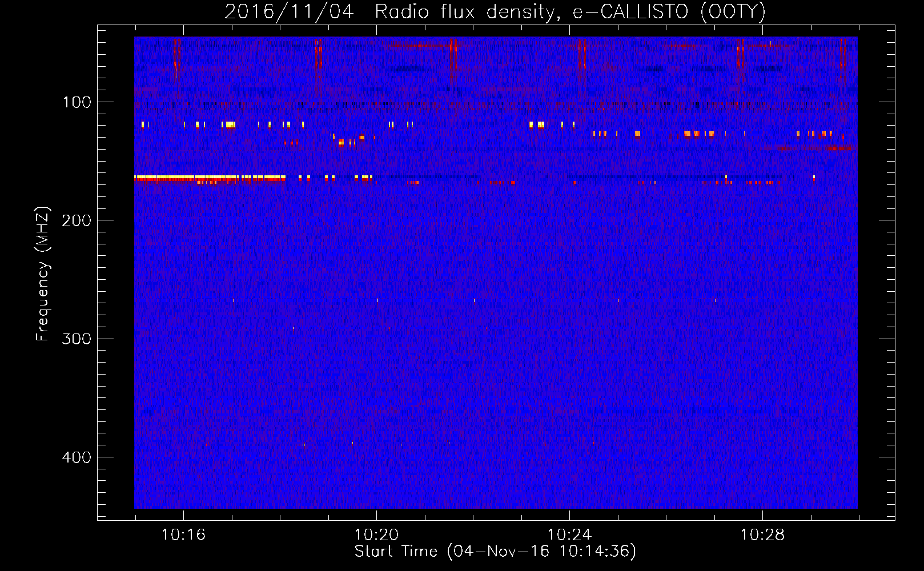Click the plot title '2016/11/04 Radio flux density'

(495, 12)
